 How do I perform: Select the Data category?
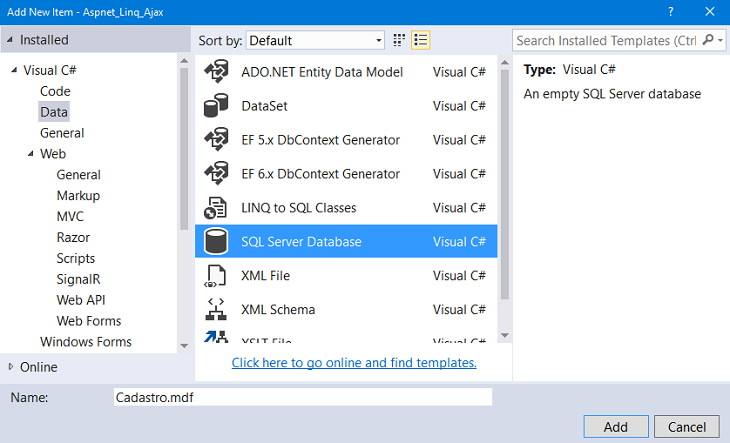tap(54, 112)
